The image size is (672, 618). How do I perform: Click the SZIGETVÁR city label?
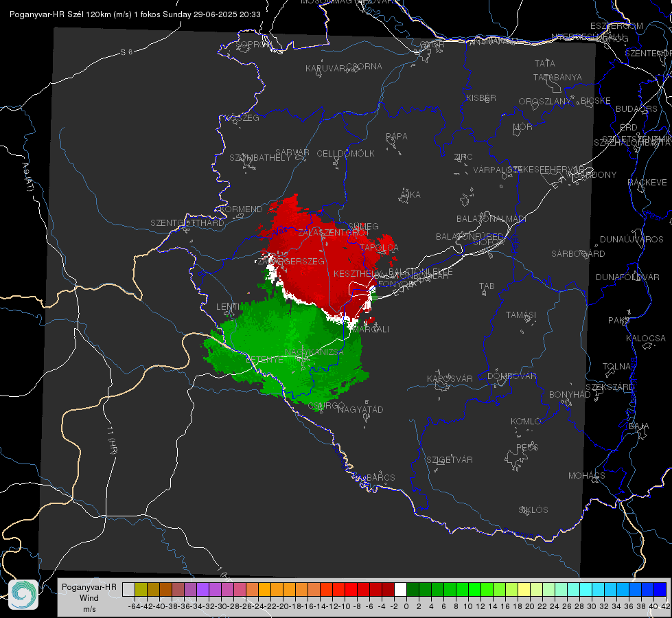coord(450,460)
